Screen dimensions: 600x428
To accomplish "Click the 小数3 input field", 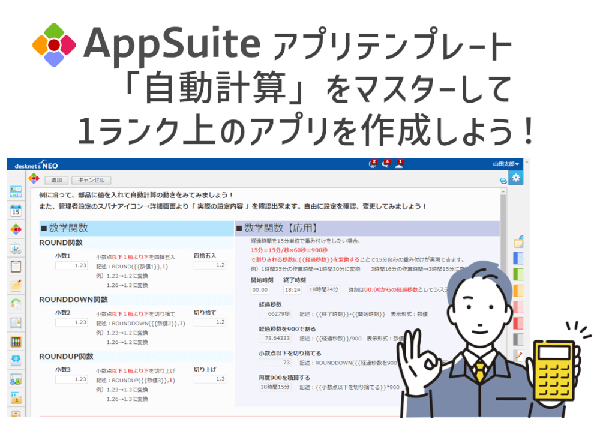I will tap(72, 379).
